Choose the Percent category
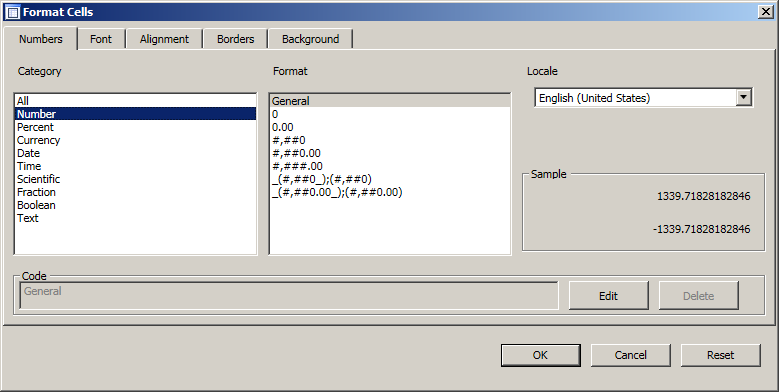The height and width of the screenshot is (392, 779). pyautogui.click(x=135, y=127)
